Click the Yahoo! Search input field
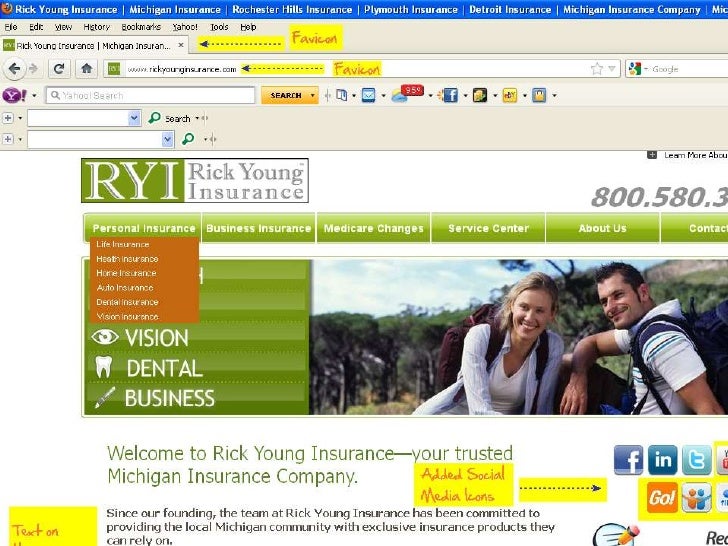Screen dimensions: 728x546 coord(150,96)
